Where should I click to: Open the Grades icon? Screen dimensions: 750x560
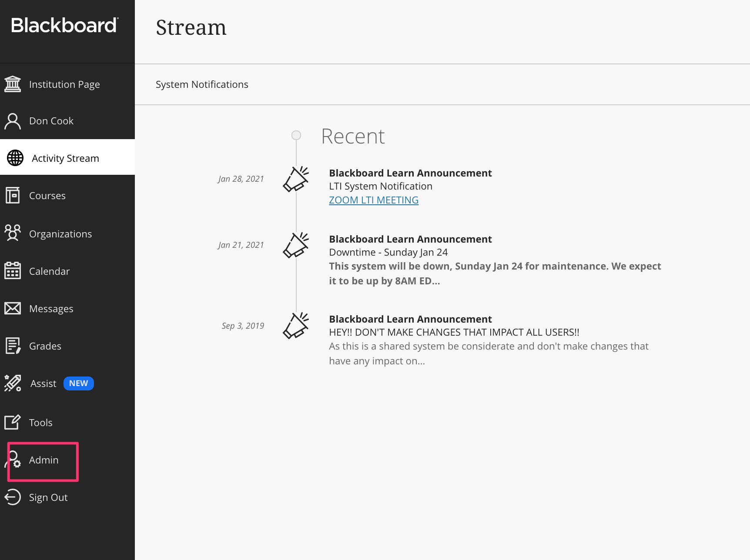pyautogui.click(x=13, y=346)
